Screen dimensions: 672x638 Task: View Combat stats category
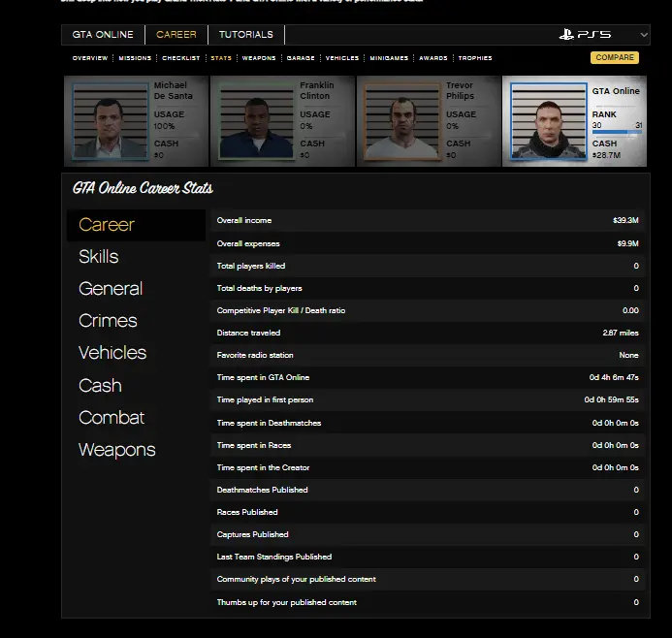tap(112, 418)
